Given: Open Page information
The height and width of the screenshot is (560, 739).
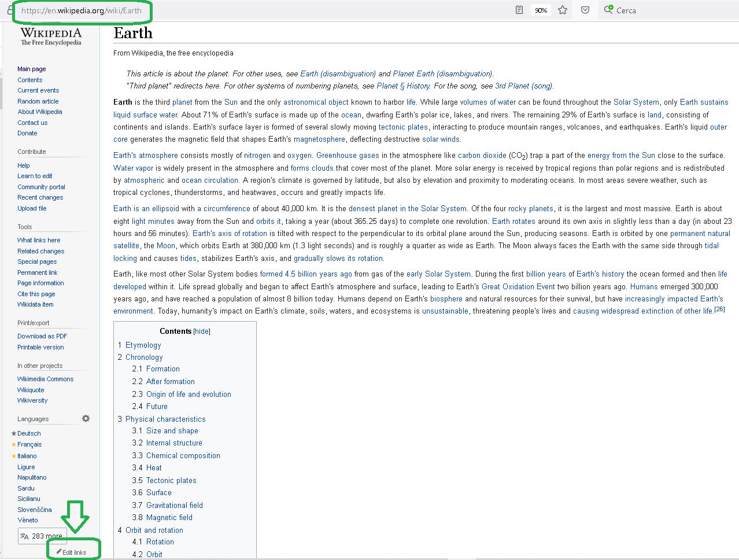Looking at the screenshot, I should tap(40, 283).
